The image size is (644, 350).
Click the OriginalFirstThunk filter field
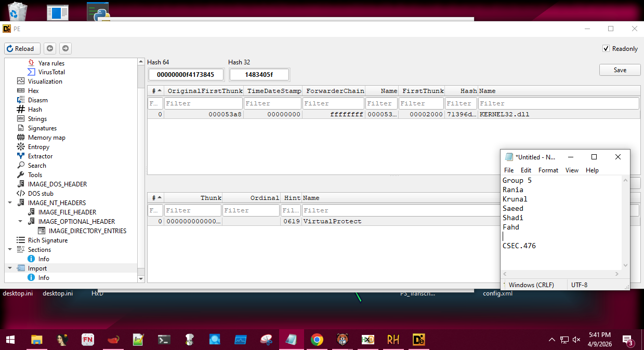tap(203, 103)
